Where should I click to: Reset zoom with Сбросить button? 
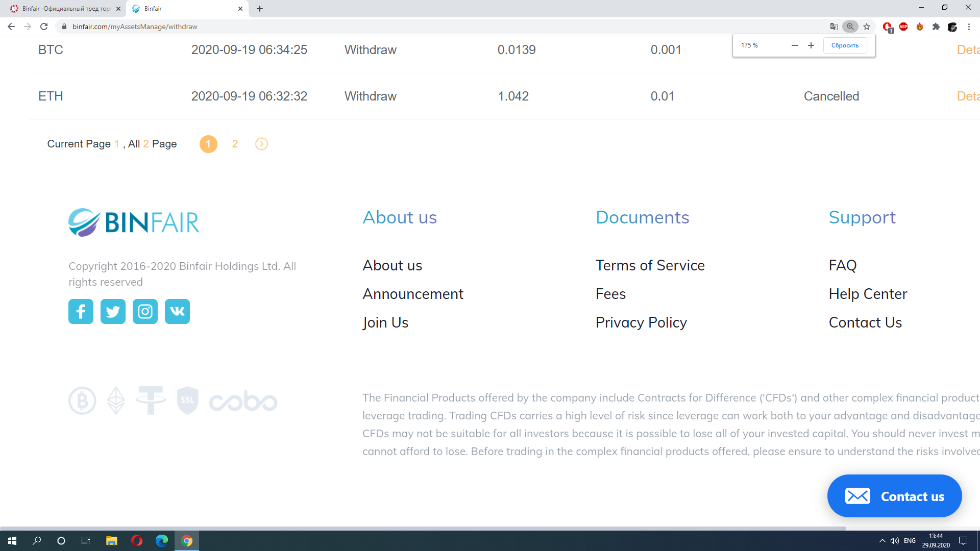coord(845,45)
